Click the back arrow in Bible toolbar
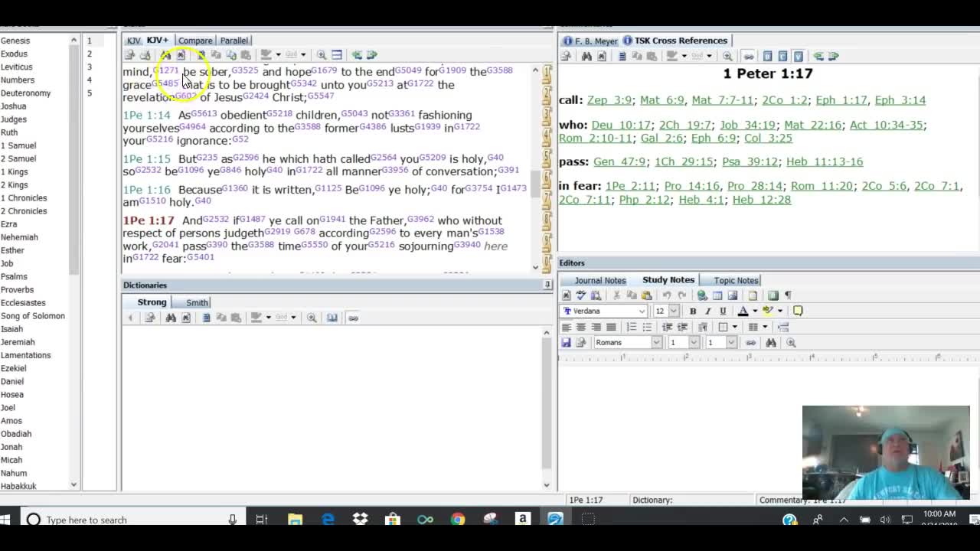The width and height of the screenshot is (980, 551). (x=357, y=55)
